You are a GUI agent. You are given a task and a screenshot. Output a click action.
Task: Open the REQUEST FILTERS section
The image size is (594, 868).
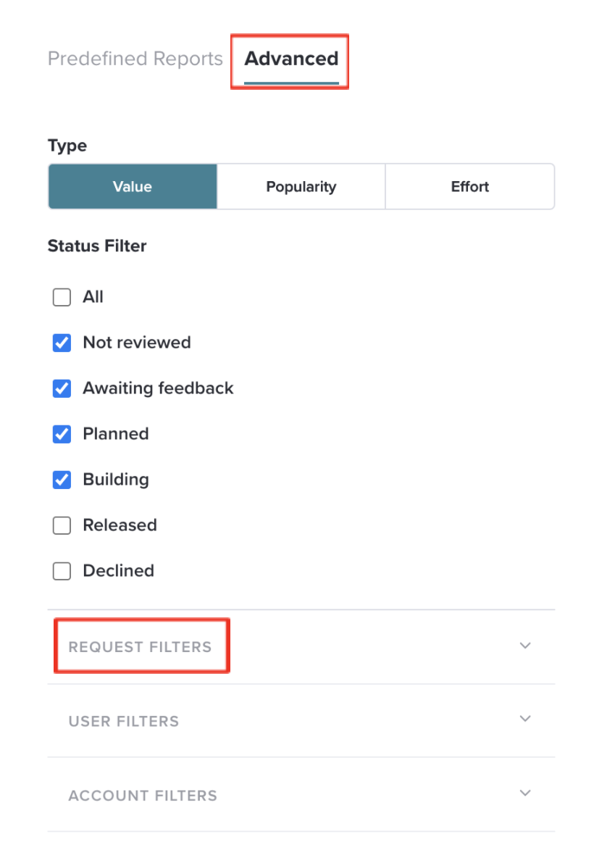301,646
